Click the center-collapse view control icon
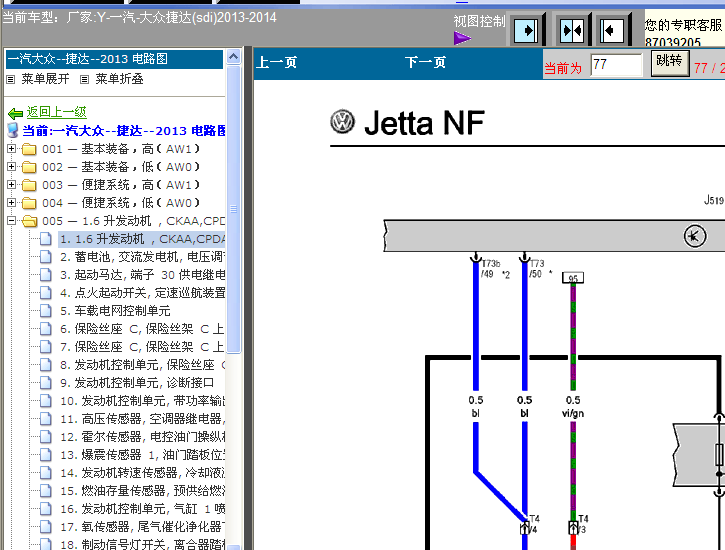The image size is (725, 550). (x=572, y=31)
